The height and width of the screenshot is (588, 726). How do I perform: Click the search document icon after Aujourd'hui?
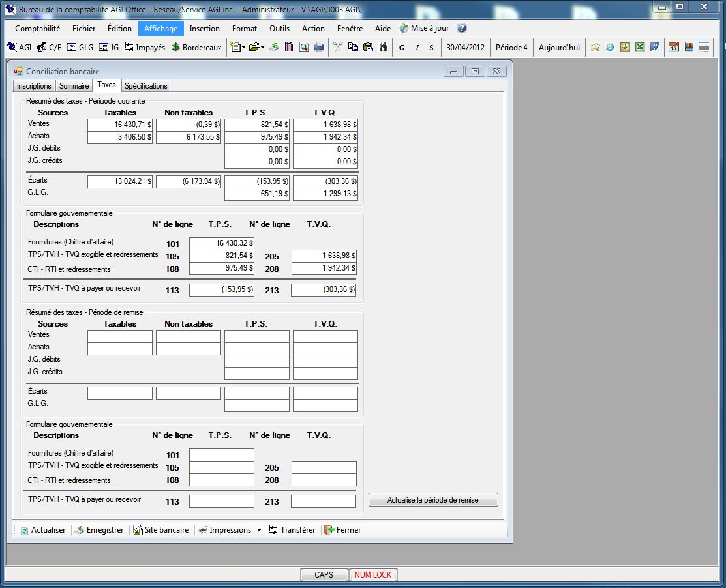point(595,47)
